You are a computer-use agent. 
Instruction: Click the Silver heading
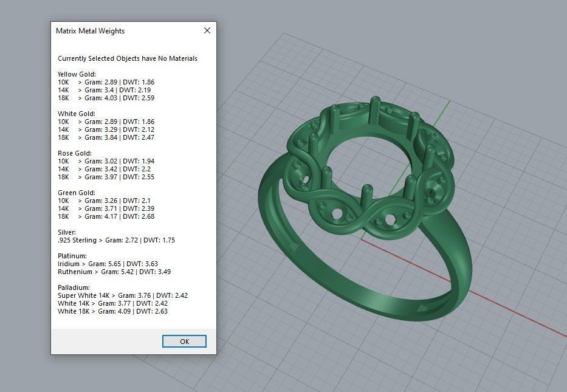click(x=66, y=232)
